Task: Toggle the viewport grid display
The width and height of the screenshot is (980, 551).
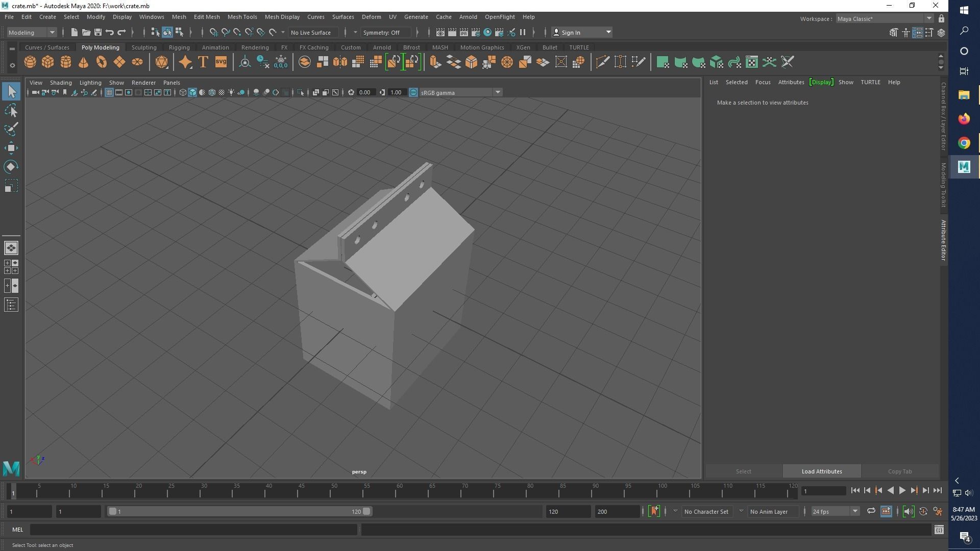Action: coord(109,92)
